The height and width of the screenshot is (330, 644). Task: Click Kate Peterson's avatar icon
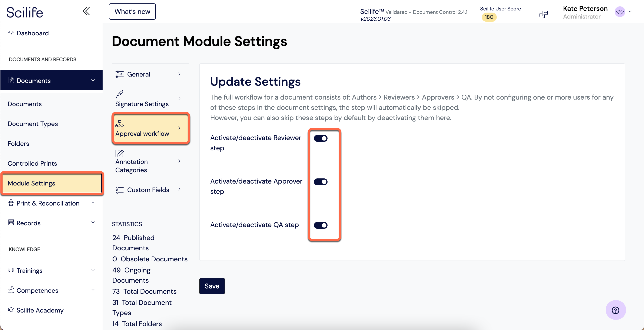(x=620, y=12)
